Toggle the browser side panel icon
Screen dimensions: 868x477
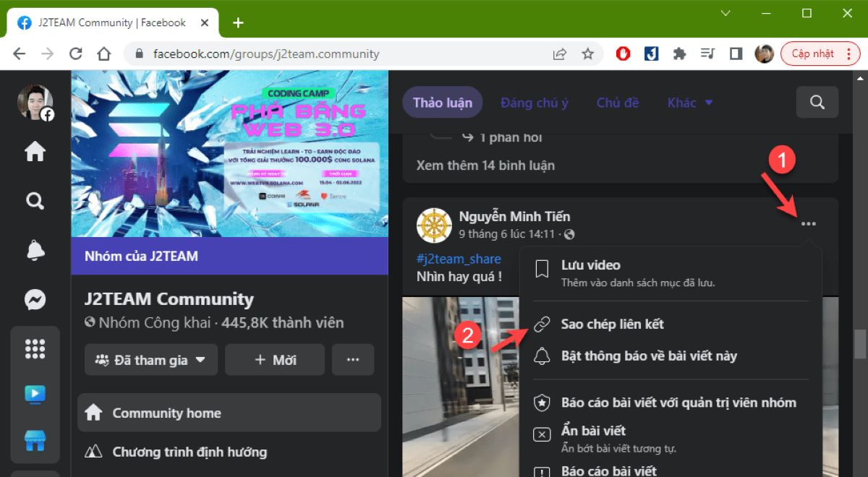(x=736, y=53)
